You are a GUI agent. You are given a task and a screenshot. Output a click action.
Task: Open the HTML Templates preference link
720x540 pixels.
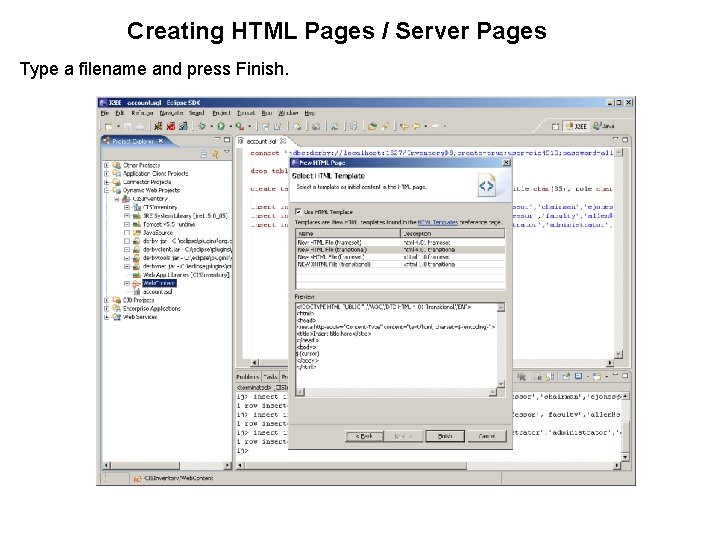tap(438, 222)
